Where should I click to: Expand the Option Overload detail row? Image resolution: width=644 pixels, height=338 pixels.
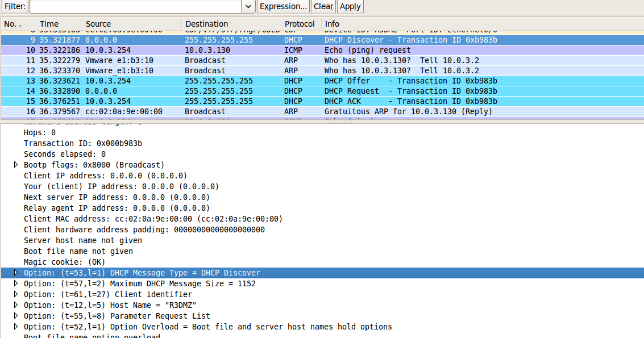pos(15,327)
